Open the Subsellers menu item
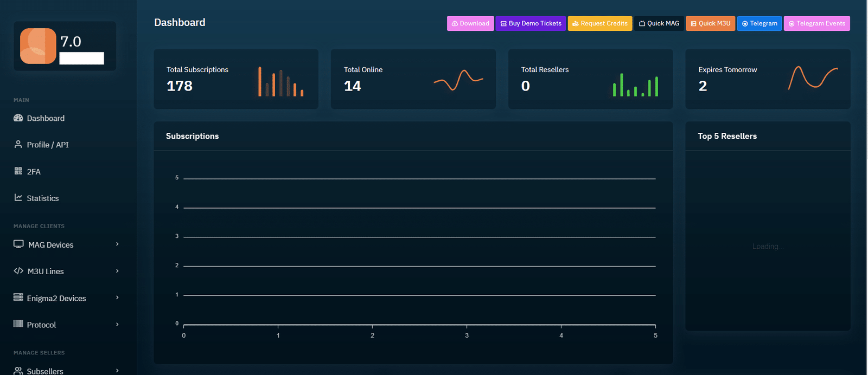The height and width of the screenshot is (375, 868). (45, 371)
